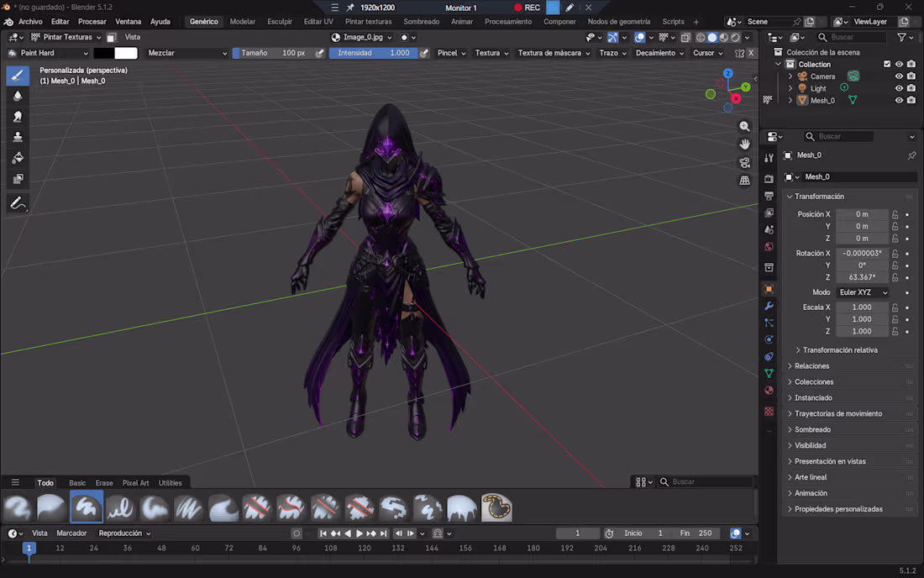924x578 pixels.
Task: Click the Tamaño brush size slider
Action: click(x=272, y=53)
